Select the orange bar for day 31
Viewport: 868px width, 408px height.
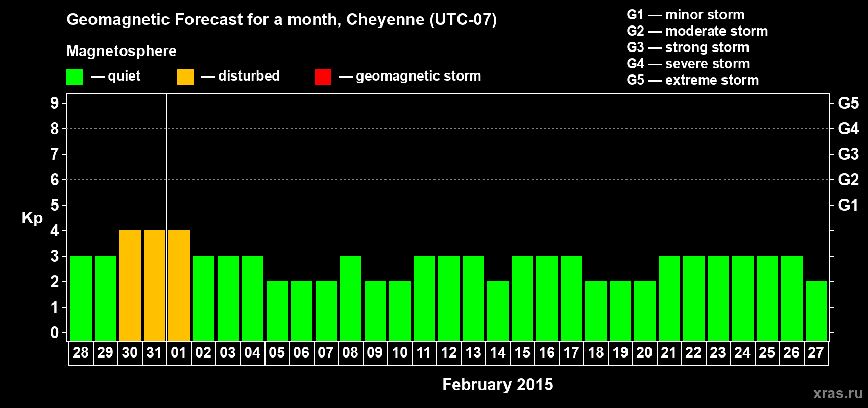(155, 285)
